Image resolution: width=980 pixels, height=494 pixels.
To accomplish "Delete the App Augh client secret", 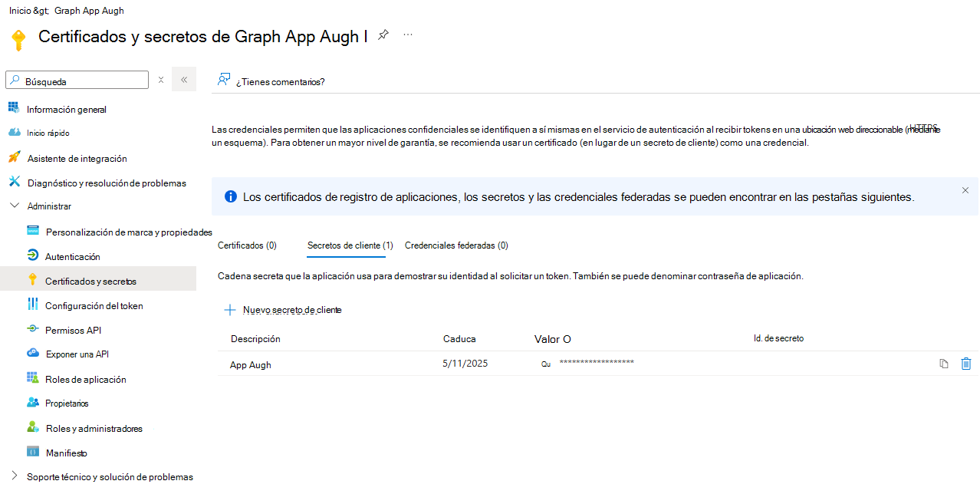I will (x=966, y=364).
